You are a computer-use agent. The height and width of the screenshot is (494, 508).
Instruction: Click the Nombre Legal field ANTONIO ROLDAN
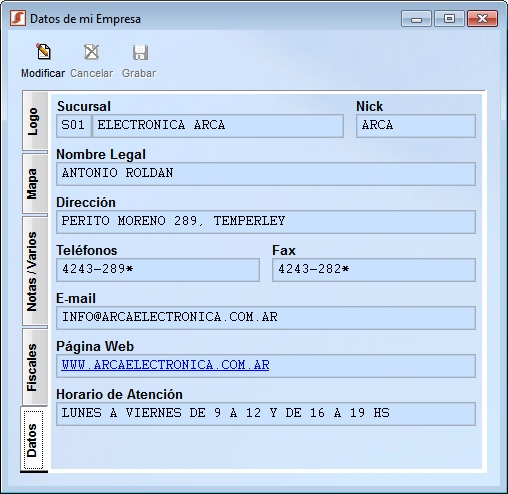pos(266,174)
